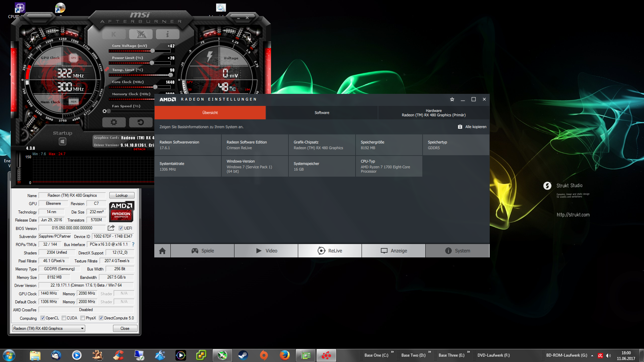Toggle the CUDA checkbox
This screenshot has width=644, height=362.
tap(64, 318)
